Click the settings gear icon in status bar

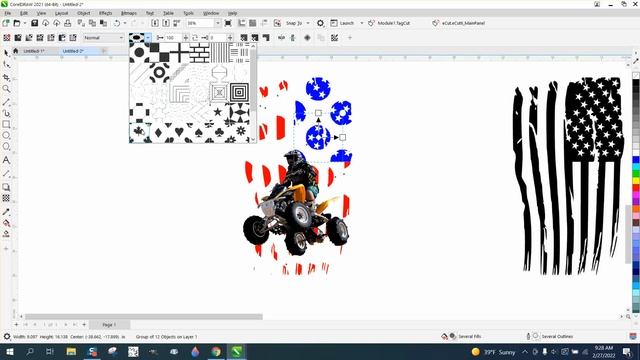[7, 337]
